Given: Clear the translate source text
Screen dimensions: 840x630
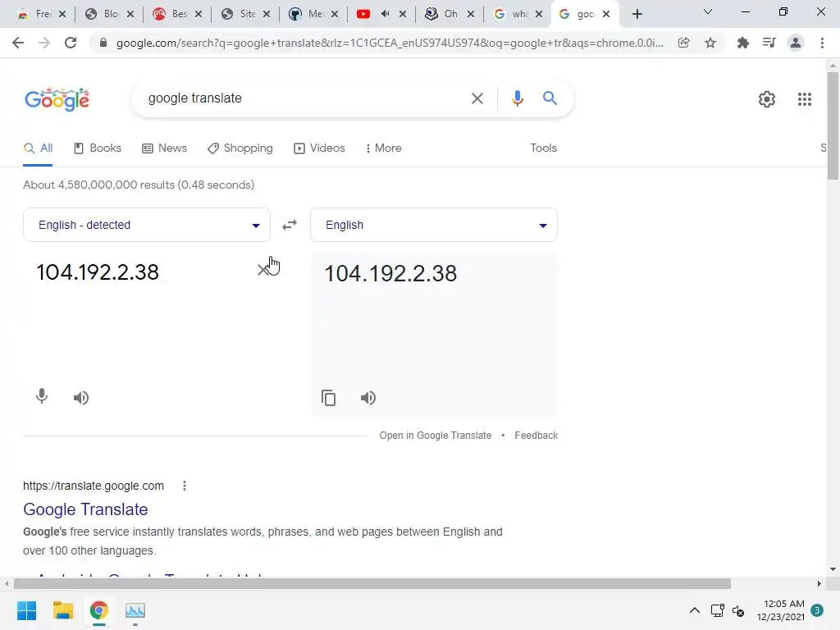Looking at the screenshot, I should 262,270.
